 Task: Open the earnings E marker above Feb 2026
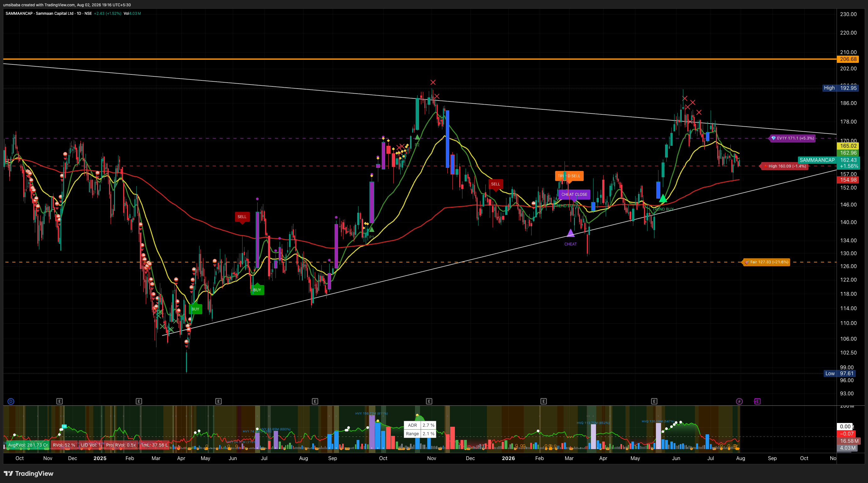[543, 401]
